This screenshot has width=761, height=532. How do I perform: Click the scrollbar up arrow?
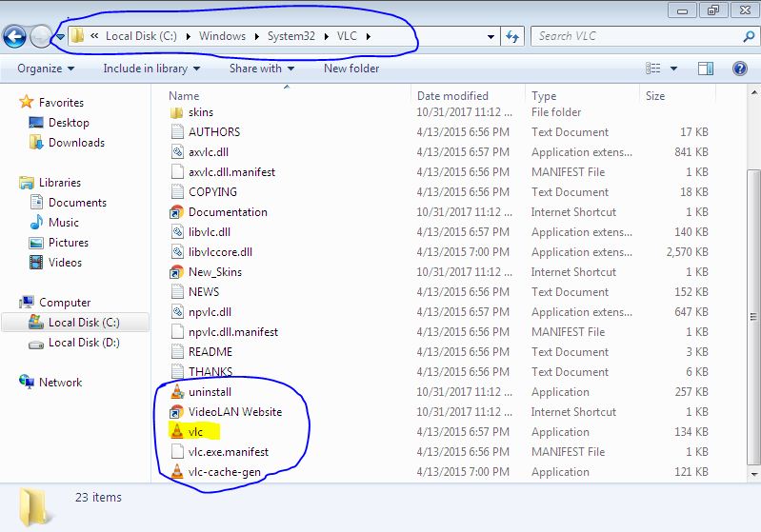point(753,92)
